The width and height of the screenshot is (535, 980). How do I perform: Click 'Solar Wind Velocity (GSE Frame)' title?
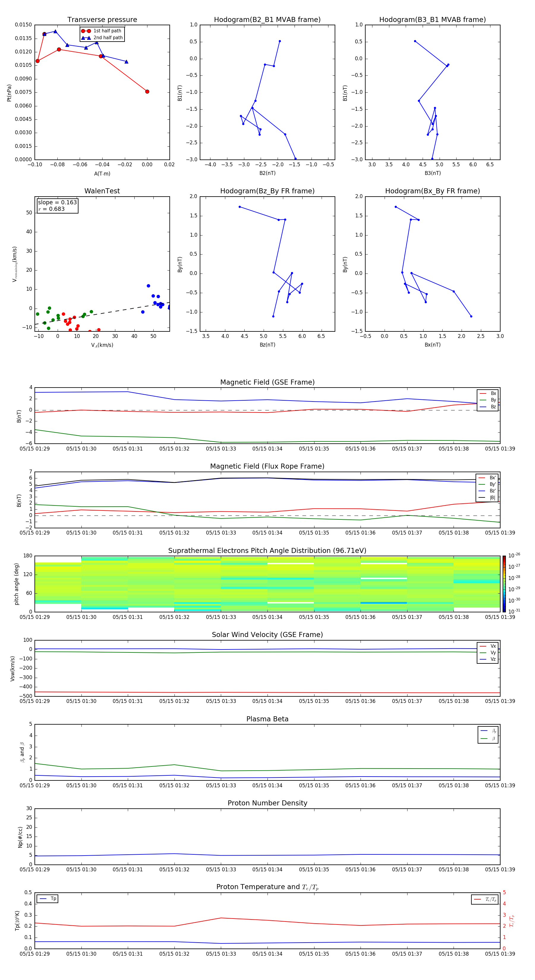pos(267,635)
